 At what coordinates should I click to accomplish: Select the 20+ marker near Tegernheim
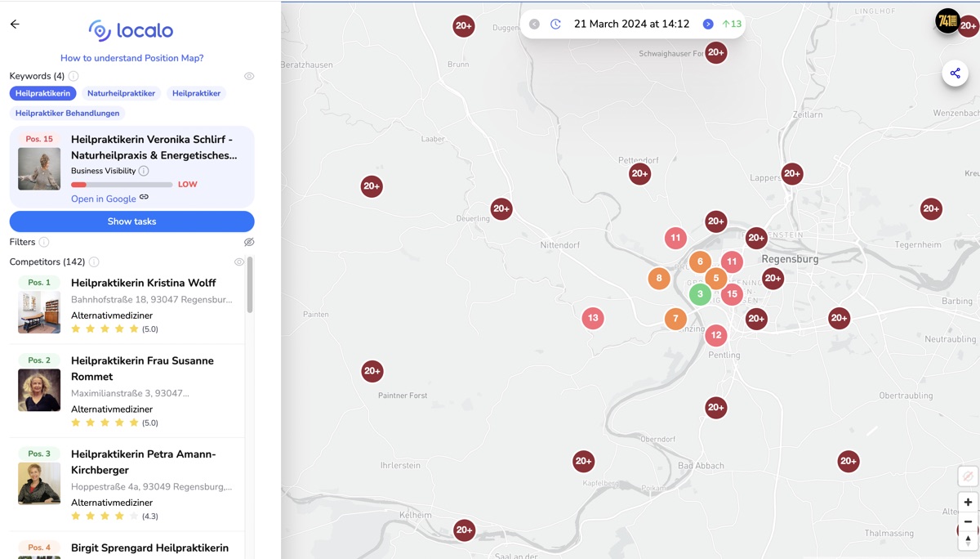click(931, 208)
